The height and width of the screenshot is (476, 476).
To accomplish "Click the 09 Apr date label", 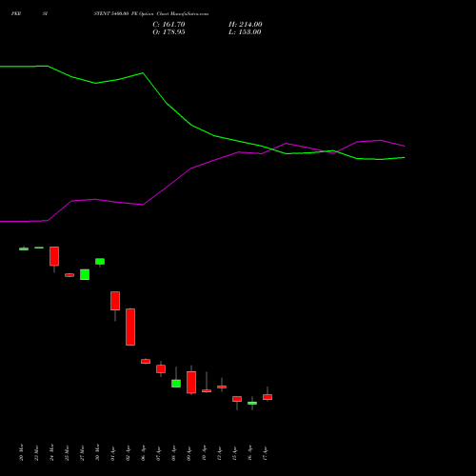I will (x=188, y=453).
